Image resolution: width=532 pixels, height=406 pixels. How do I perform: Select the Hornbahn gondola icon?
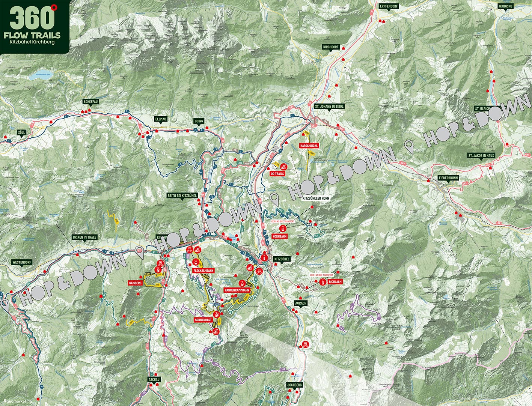283,228
